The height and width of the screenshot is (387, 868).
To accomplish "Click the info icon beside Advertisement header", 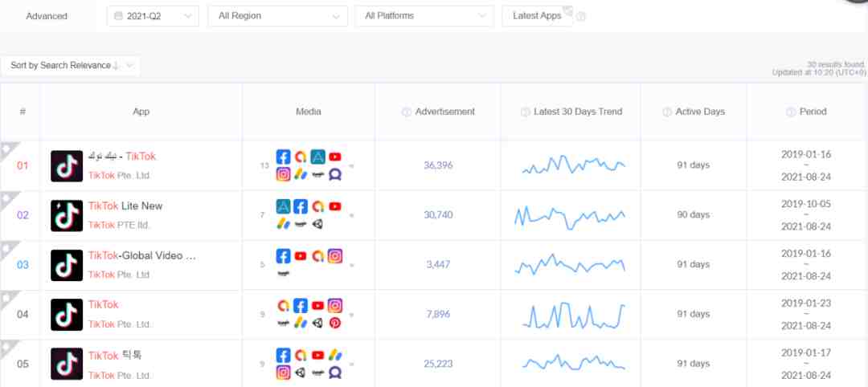I will pos(407,112).
